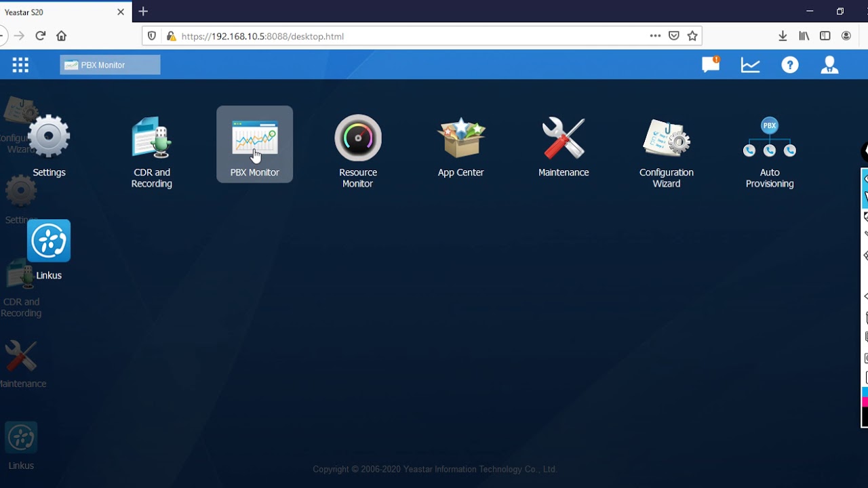Image resolution: width=868 pixels, height=488 pixels.
Task: Open the resource chart icon in header
Action: click(x=751, y=65)
